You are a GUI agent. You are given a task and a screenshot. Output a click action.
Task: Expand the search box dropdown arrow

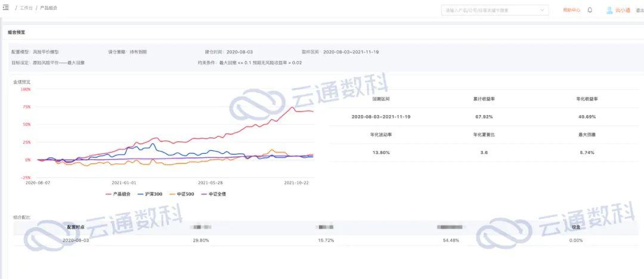click(543, 10)
